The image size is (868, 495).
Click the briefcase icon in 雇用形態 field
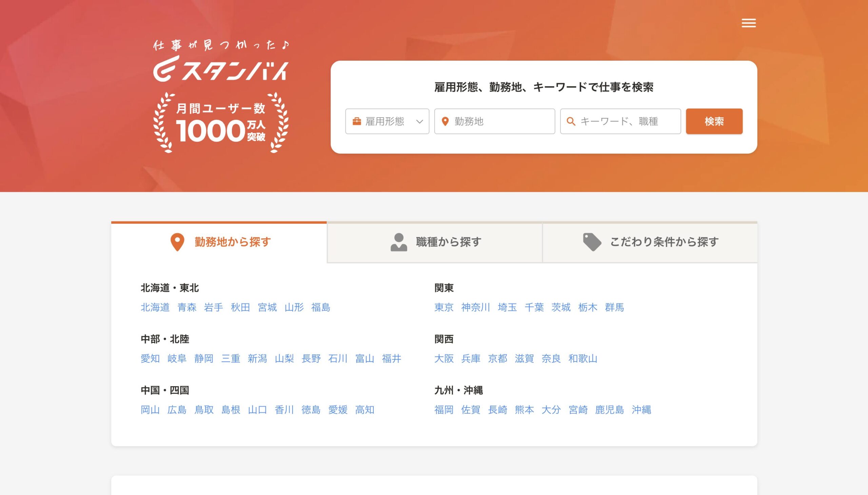pos(356,121)
